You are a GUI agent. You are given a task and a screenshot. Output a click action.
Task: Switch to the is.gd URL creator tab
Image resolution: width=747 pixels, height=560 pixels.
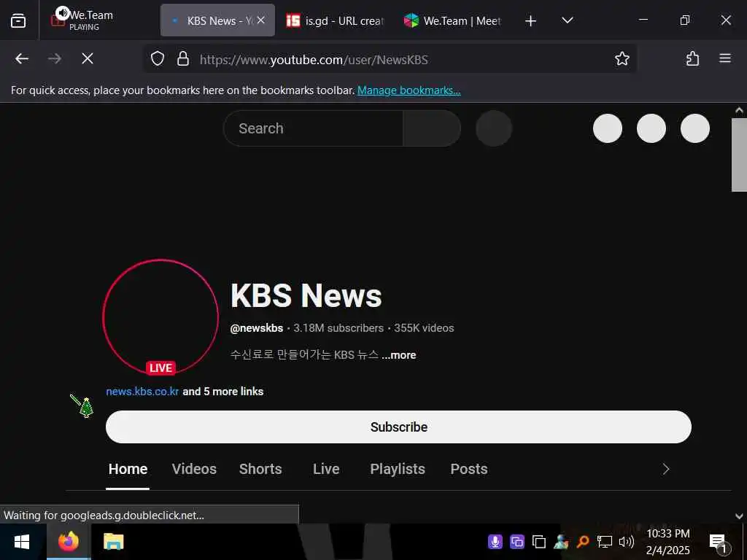tap(336, 20)
